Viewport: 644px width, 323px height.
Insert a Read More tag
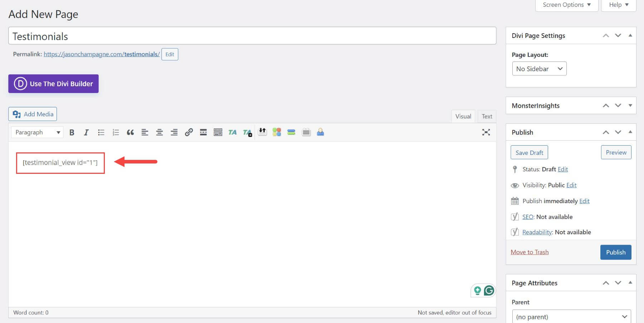click(x=203, y=132)
